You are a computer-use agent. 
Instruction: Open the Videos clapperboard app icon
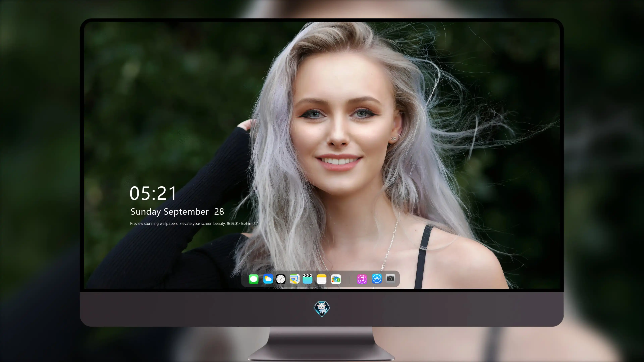[308, 279]
